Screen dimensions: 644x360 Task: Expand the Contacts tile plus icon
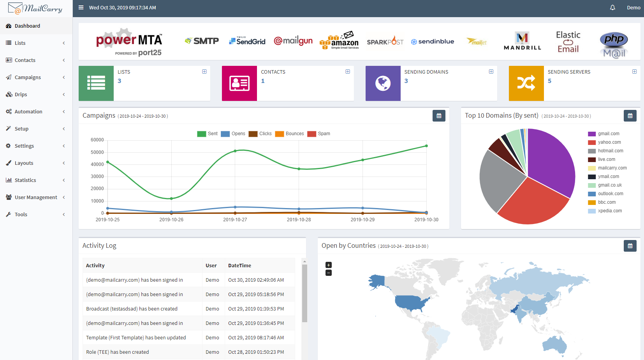tap(348, 72)
